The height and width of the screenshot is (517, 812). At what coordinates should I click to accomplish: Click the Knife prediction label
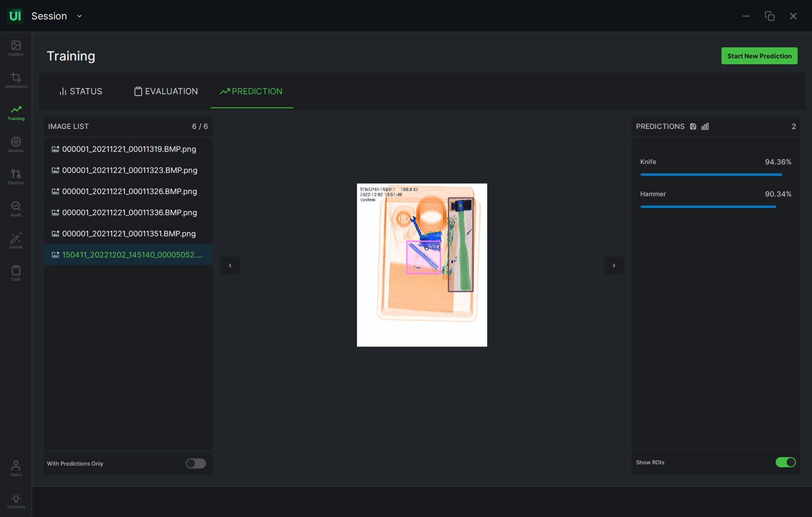648,162
